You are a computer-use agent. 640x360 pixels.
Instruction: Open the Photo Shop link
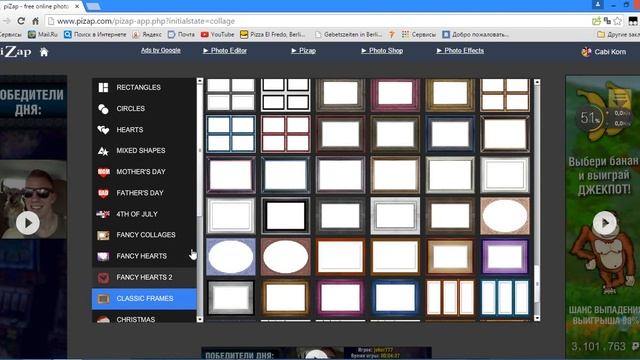tap(382, 51)
